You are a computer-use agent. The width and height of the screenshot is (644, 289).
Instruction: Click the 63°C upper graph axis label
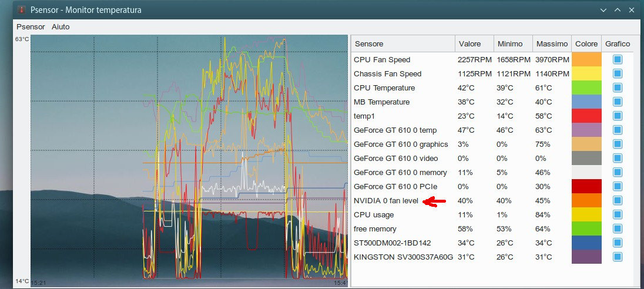click(22, 39)
